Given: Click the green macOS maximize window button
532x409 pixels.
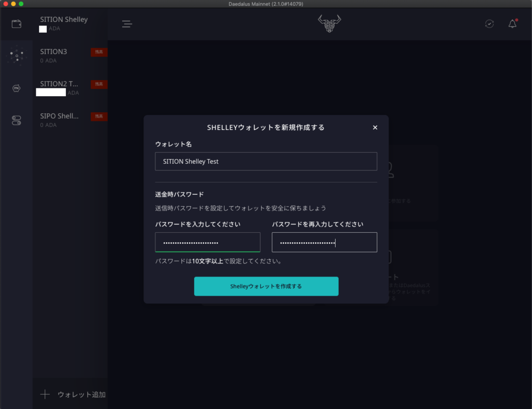Looking at the screenshot, I should point(21,4).
